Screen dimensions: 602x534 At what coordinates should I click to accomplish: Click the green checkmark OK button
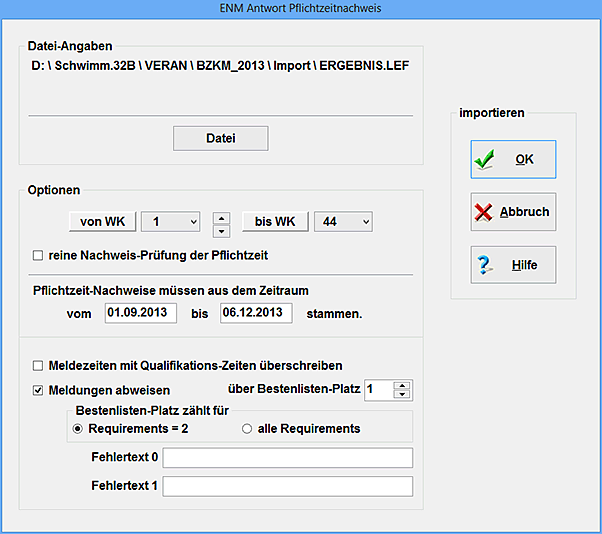click(x=513, y=159)
